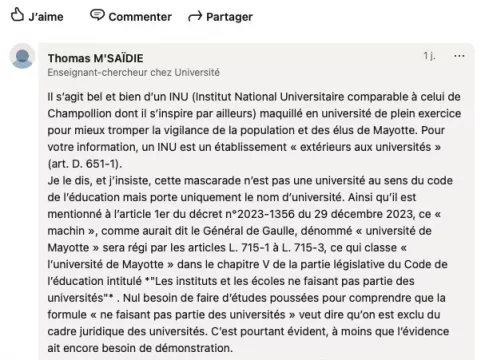Open Thomas M'SAÏDIE's profile avatar
Viewport: 485px width, 360px height.
click(x=22, y=56)
